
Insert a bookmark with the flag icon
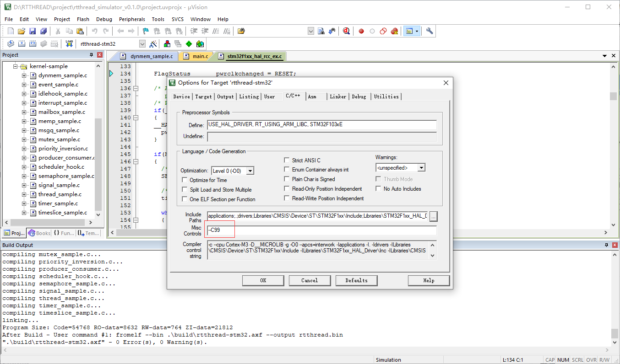(x=146, y=31)
